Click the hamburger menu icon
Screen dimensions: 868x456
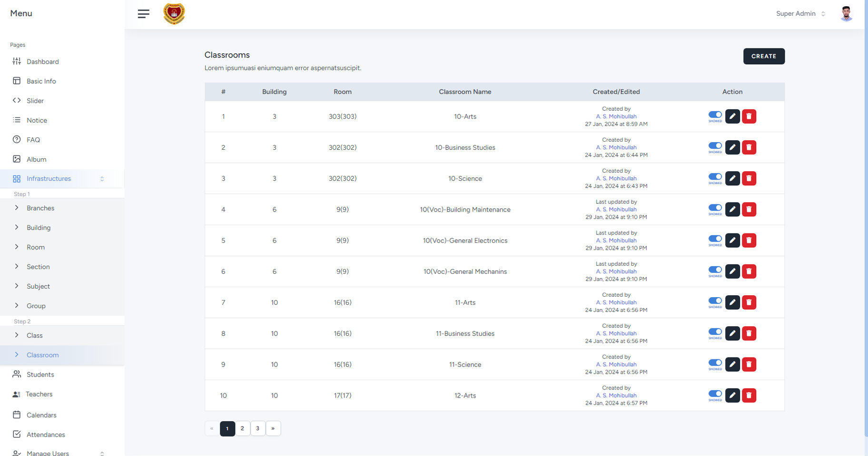[x=143, y=14]
